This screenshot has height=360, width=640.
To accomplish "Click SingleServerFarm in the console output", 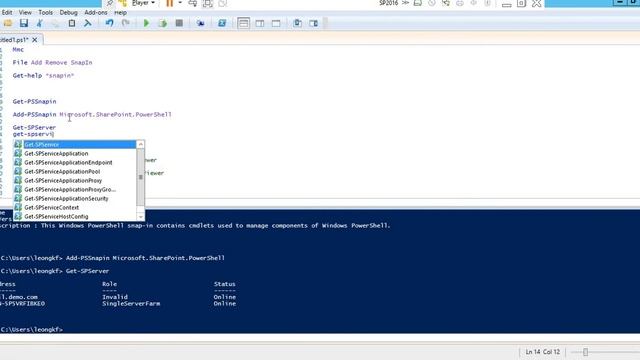I will click(x=131, y=304).
